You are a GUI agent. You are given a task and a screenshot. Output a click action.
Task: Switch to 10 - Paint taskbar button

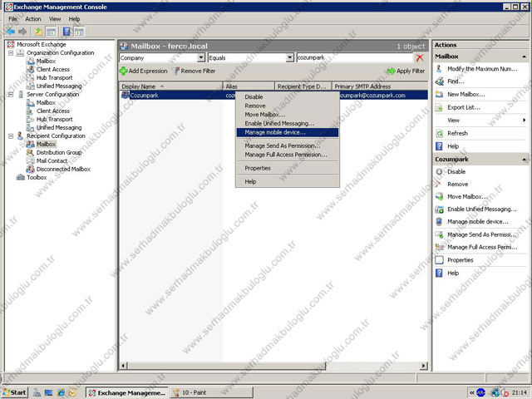211,392
